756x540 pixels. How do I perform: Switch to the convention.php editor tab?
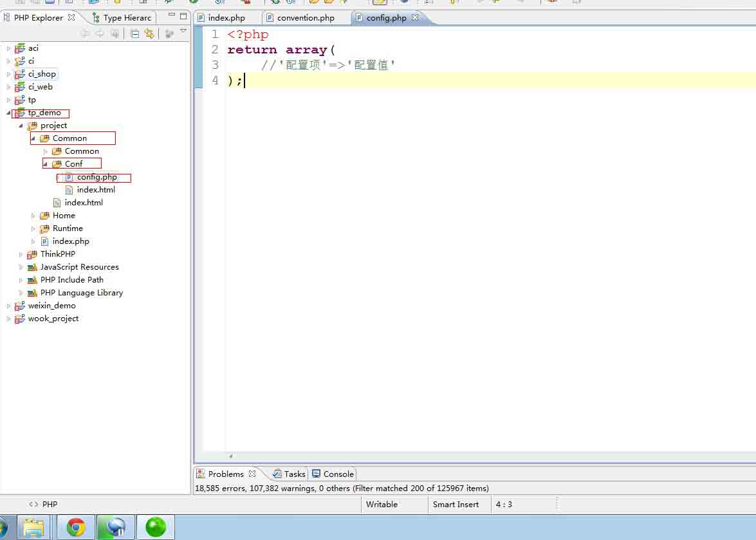click(x=305, y=18)
